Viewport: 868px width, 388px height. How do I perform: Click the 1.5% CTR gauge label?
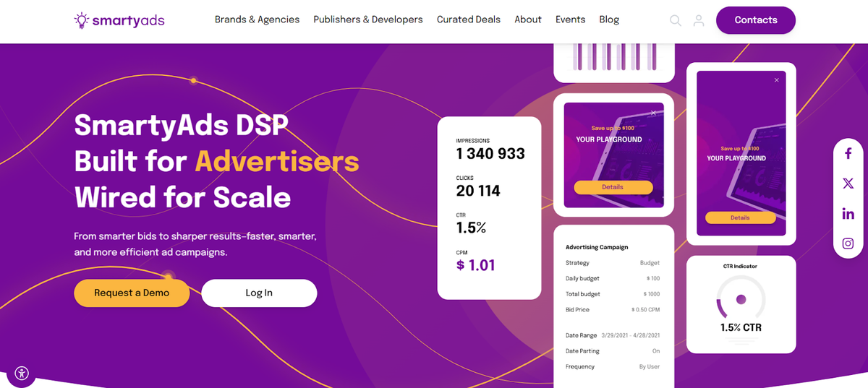point(741,327)
